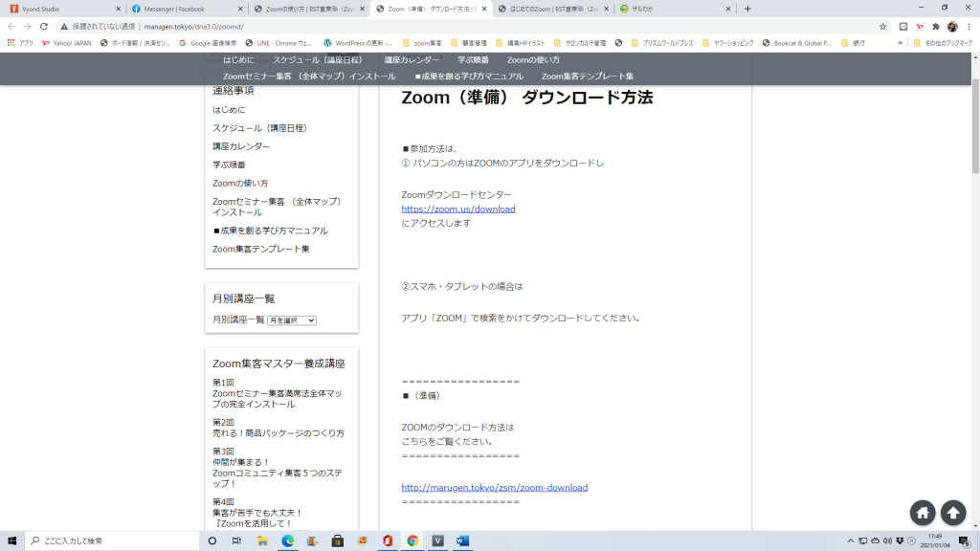Open the Windows notification center icon

965,541
